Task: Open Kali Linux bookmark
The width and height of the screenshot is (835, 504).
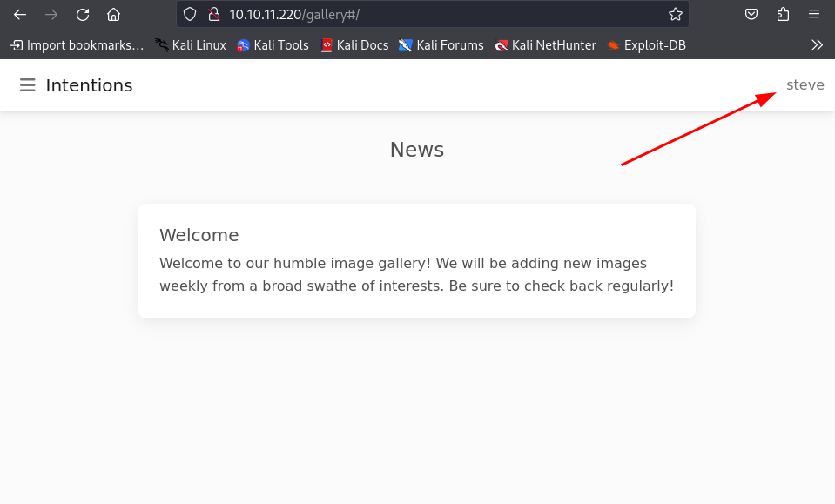Action: [x=191, y=45]
